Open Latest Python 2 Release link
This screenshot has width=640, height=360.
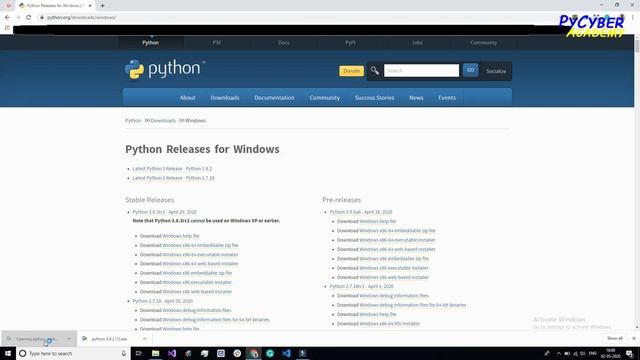click(x=173, y=178)
